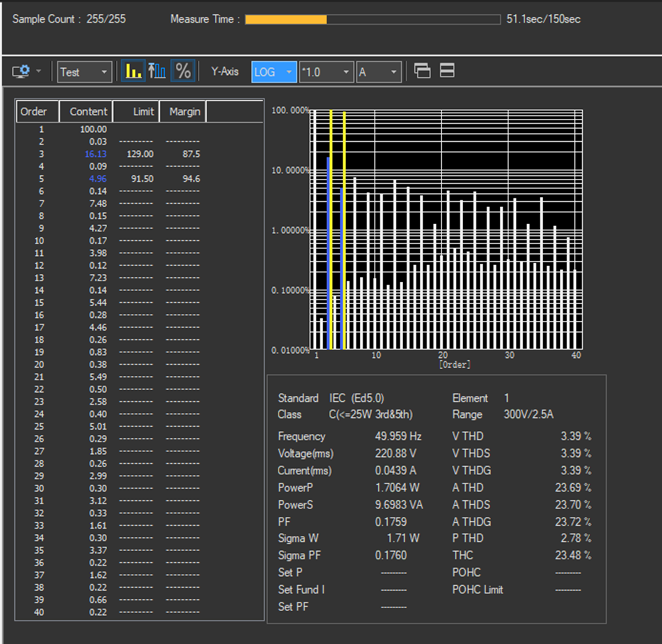This screenshot has height=644, width=662.
Task: Open the *1.0 multiplier dropdown
Action: (326, 72)
